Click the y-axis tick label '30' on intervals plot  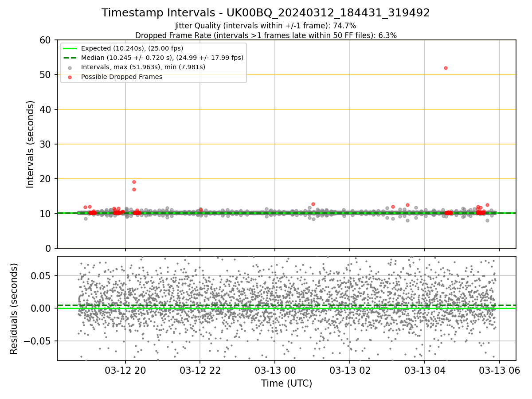tap(46, 144)
